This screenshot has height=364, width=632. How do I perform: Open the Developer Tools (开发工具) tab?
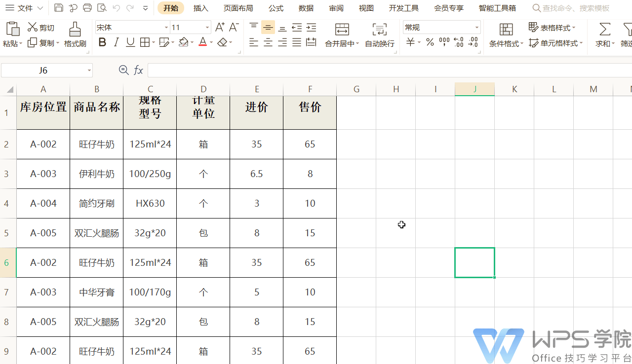(x=403, y=8)
